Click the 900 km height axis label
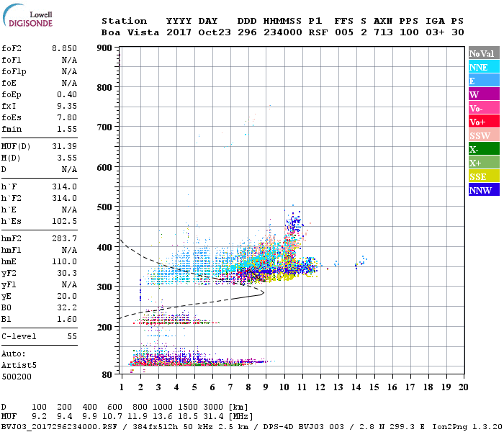This screenshot has width=504, height=432. coord(106,48)
